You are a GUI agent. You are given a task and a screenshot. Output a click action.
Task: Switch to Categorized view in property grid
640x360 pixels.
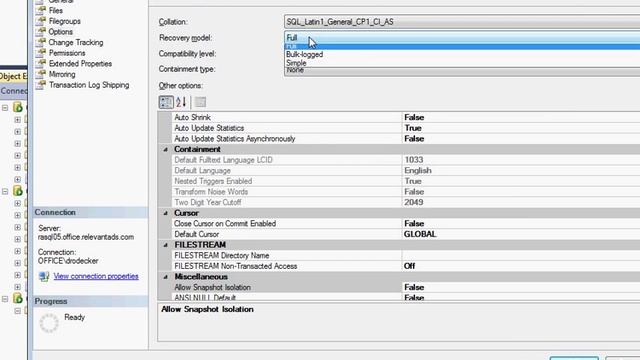point(166,102)
